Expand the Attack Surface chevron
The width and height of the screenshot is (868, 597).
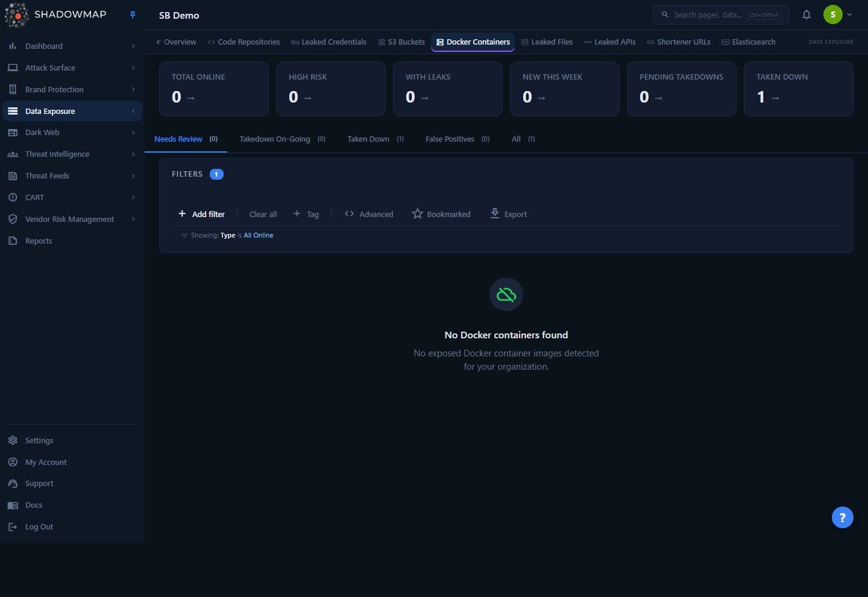coord(133,68)
